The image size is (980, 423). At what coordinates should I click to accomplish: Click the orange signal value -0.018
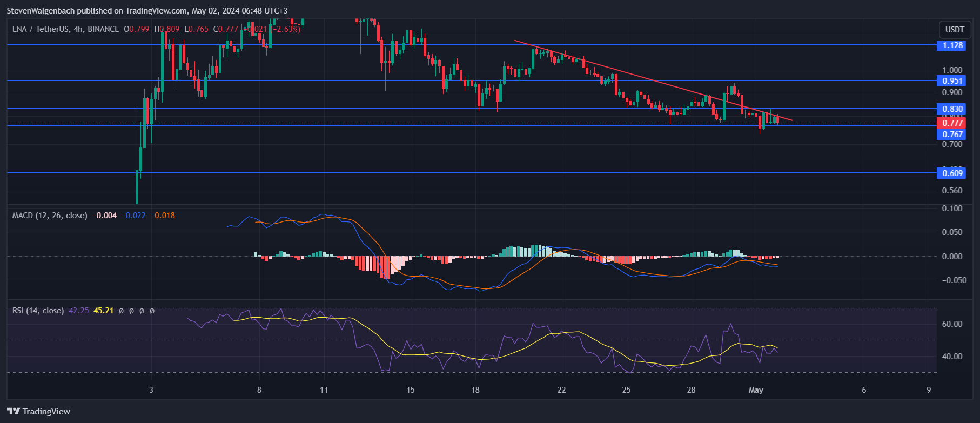(163, 216)
